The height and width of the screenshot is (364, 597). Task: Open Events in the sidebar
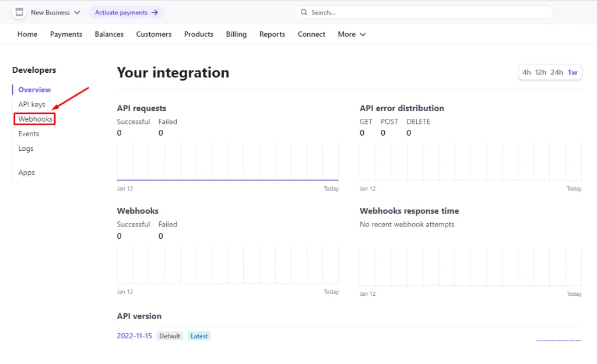(29, 133)
